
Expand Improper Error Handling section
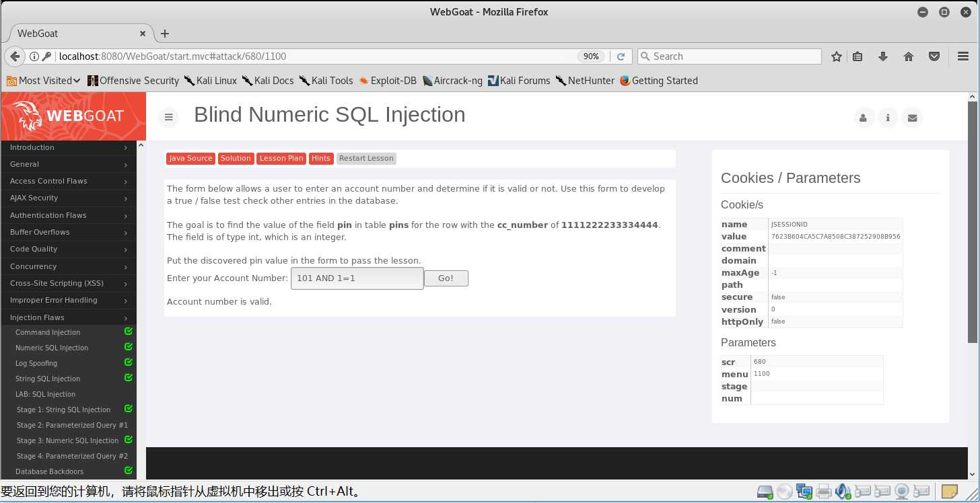(x=68, y=300)
